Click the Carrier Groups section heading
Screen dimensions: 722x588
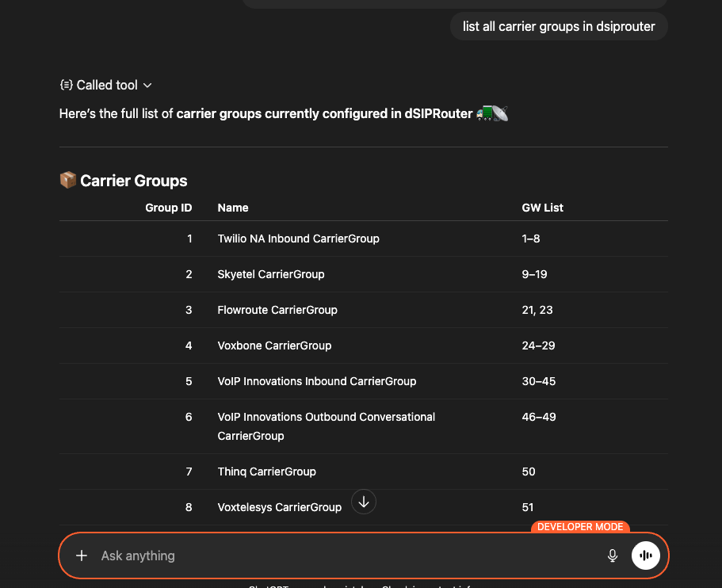133,181
